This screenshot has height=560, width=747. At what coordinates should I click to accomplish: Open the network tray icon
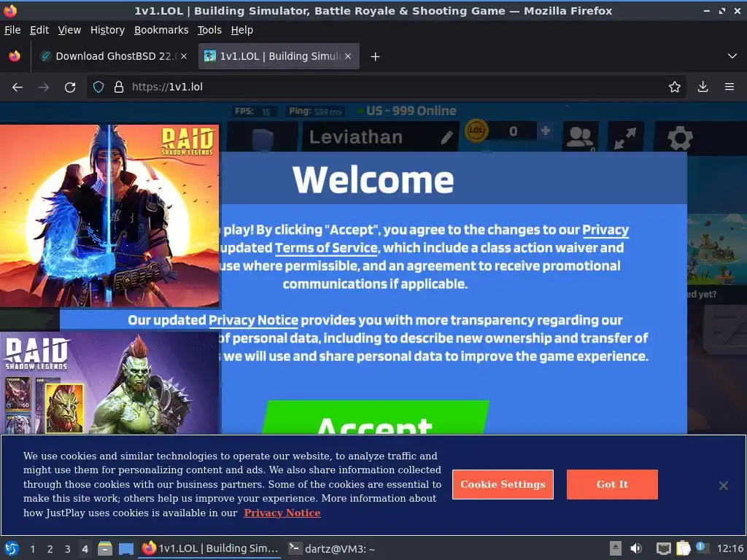point(663,548)
